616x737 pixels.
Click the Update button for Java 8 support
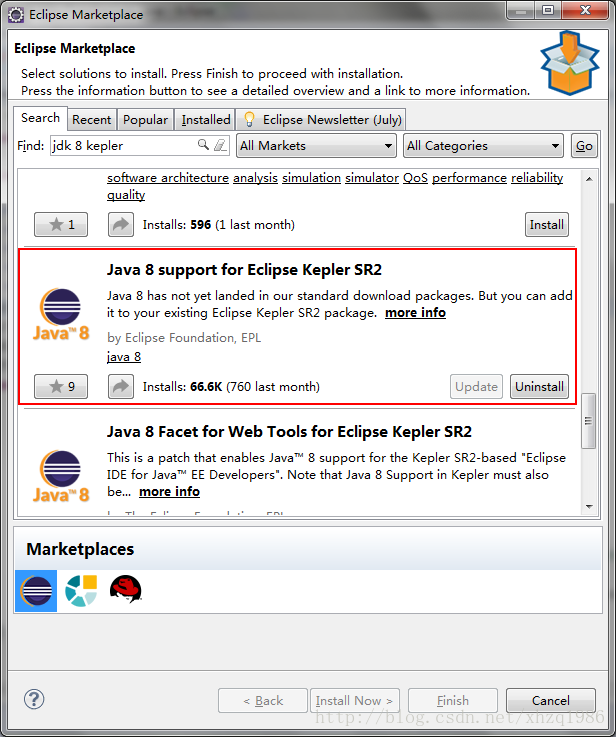click(476, 386)
